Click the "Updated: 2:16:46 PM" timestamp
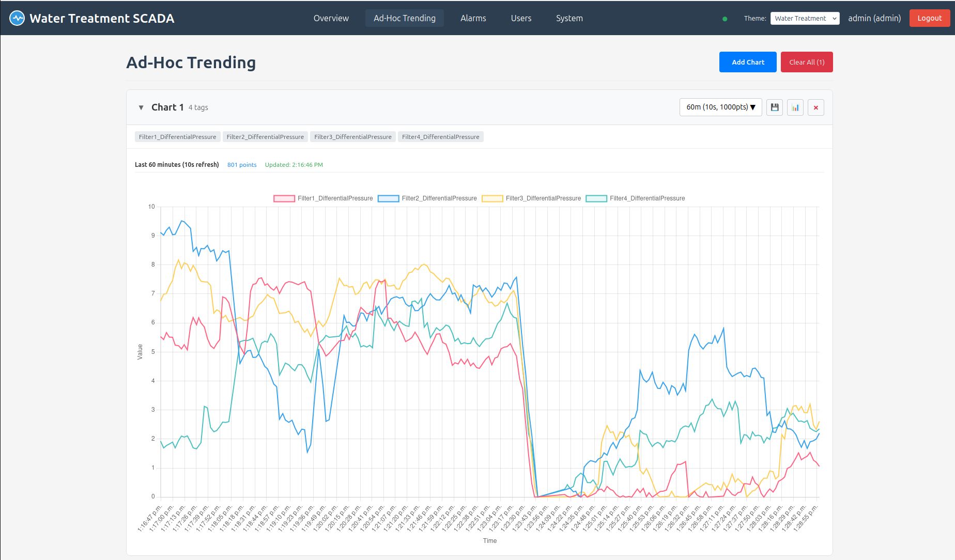955x560 pixels. point(294,165)
